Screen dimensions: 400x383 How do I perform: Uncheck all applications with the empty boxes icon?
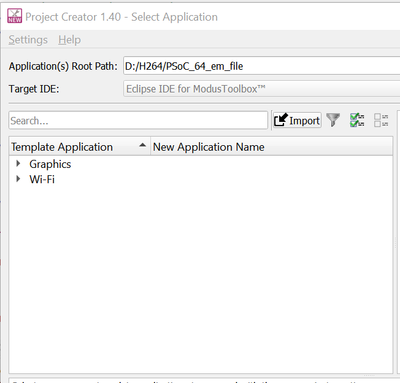tap(381, 120)
